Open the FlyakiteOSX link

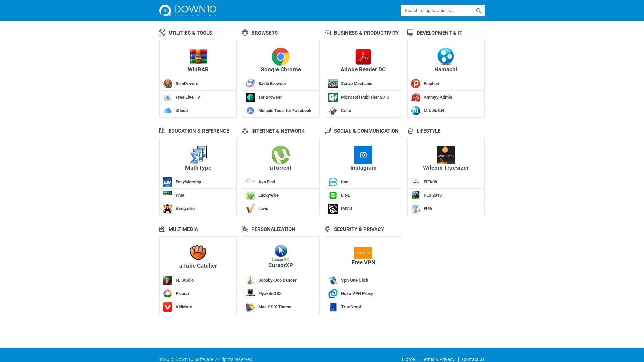(270, 294)
